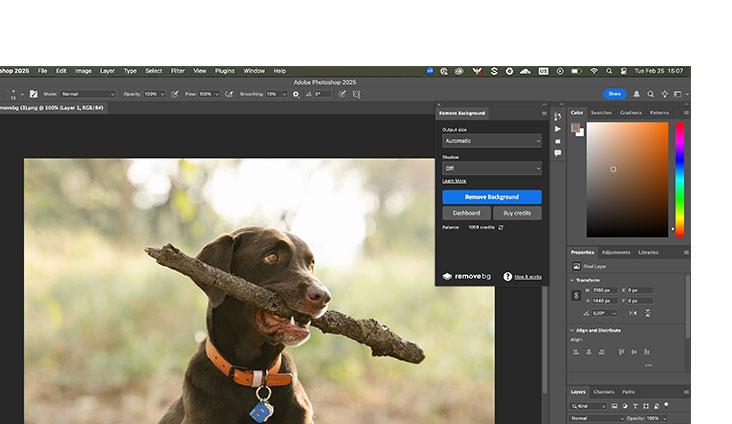The width and height of the screenshot is (732, 424).
Task: Toggle filter for pixel layers icon
Action: (x=614, y=406)
